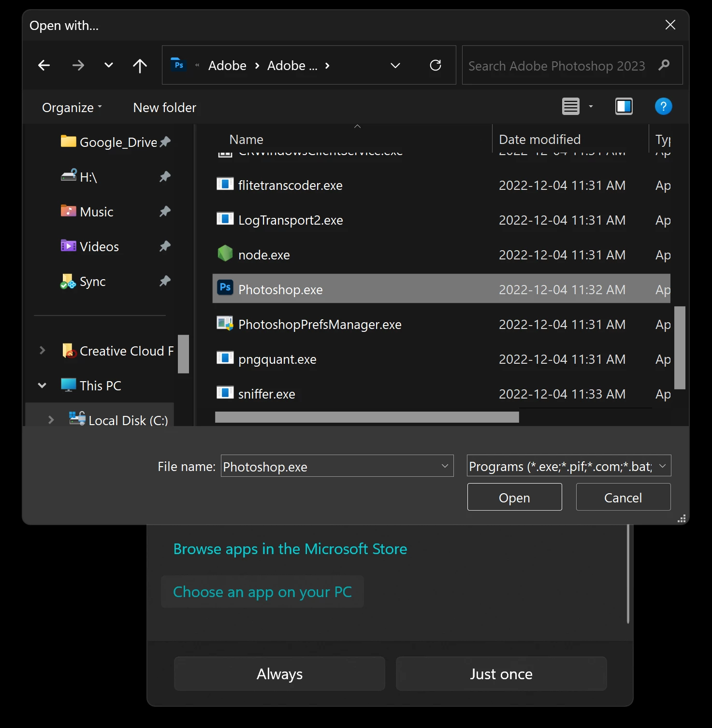Create a New folder
Image resolution: width=712 pixels, height=728 pixels.
(165, 107)
